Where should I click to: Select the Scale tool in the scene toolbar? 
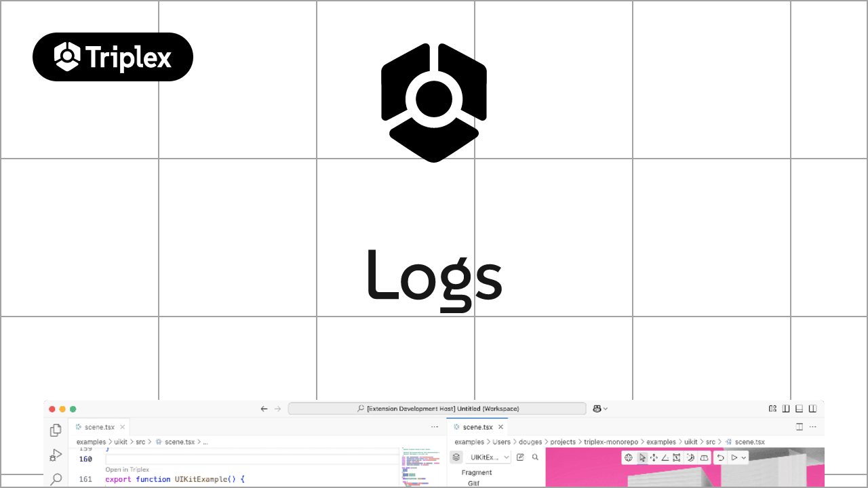pyautogui.click(x=676, y=457)
